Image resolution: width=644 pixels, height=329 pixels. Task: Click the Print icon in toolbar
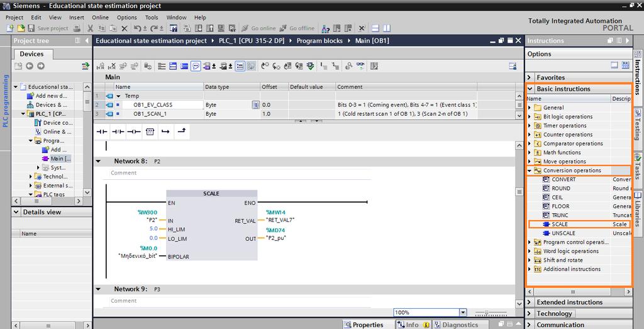pyautogui.click(x=77, y=28)
